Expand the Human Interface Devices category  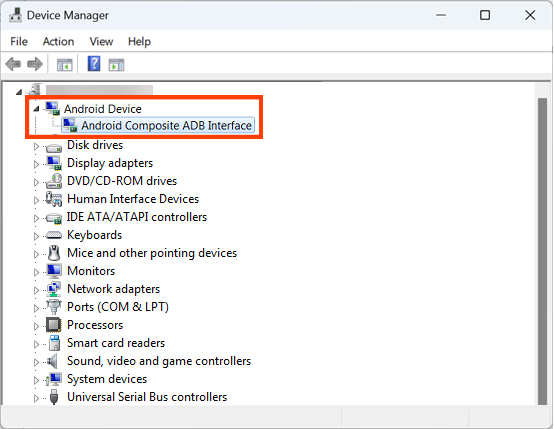click(x=36, y=200)
